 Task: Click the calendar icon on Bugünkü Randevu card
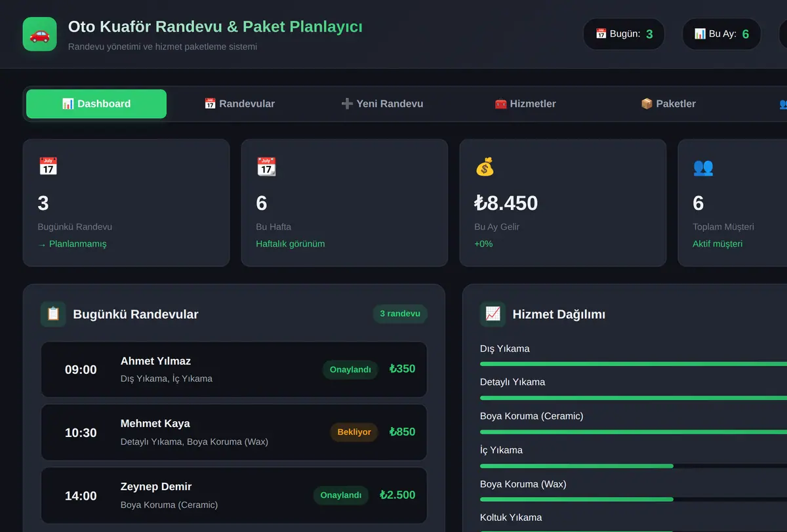pos(48,167)
